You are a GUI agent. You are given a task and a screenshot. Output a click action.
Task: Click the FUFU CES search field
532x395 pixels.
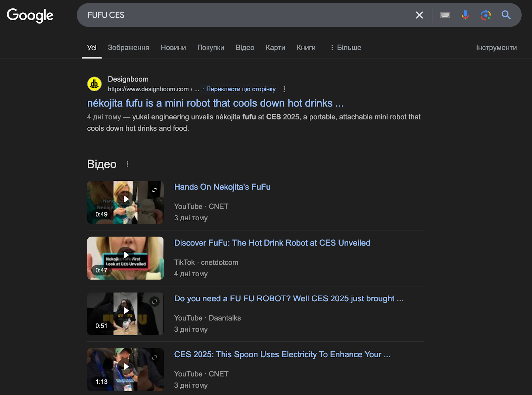(246, 15)
